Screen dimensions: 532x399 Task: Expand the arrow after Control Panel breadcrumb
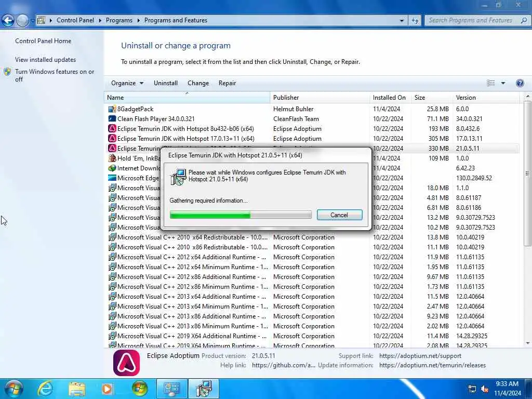click(x=100, y=20)
